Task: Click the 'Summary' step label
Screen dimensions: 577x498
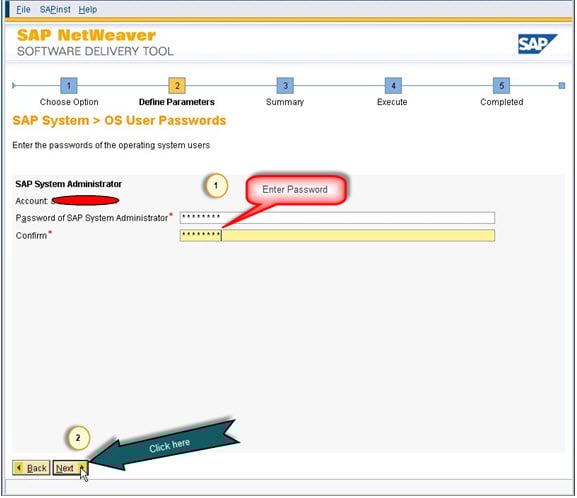Action: click(x=285, y=102)
